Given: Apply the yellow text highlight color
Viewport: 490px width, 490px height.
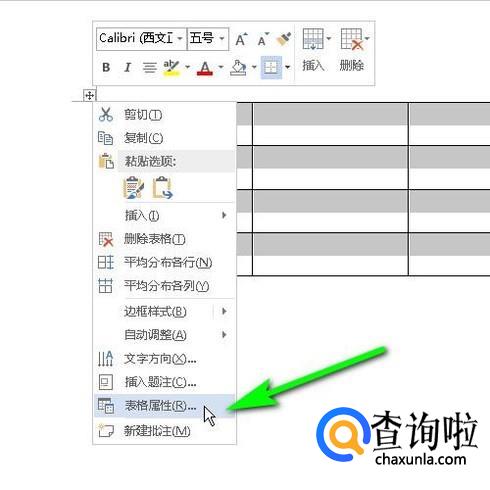Looking at the screenshot, I should tap(172, 68).
